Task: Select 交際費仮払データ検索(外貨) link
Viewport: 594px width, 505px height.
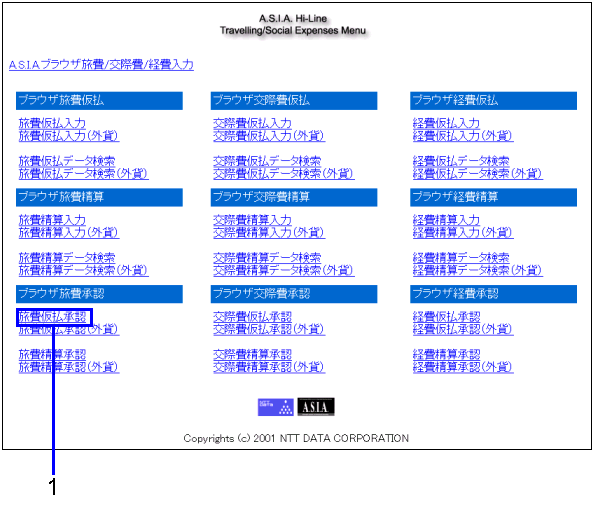Action: pos(284,174)
